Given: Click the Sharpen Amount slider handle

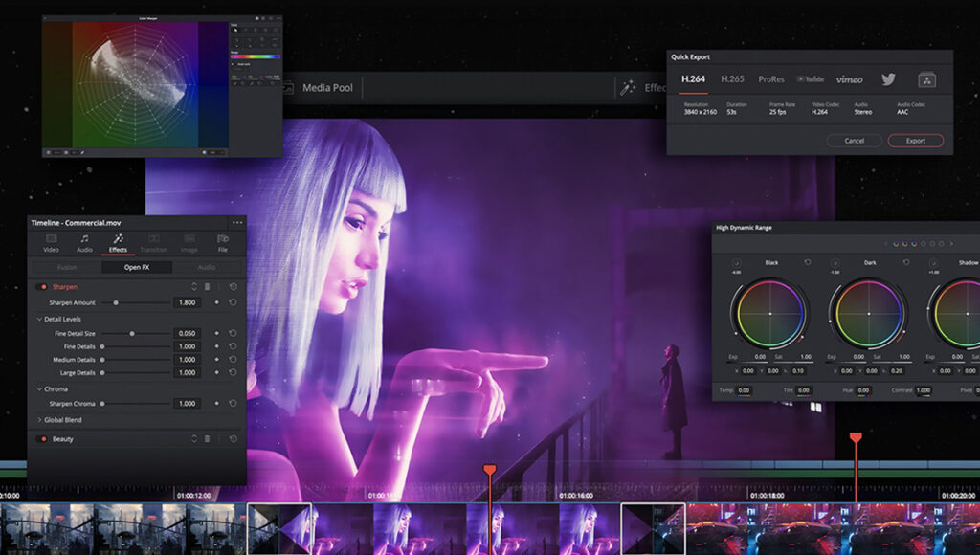Looking at the screenshot, I should (x=116, y=302).
